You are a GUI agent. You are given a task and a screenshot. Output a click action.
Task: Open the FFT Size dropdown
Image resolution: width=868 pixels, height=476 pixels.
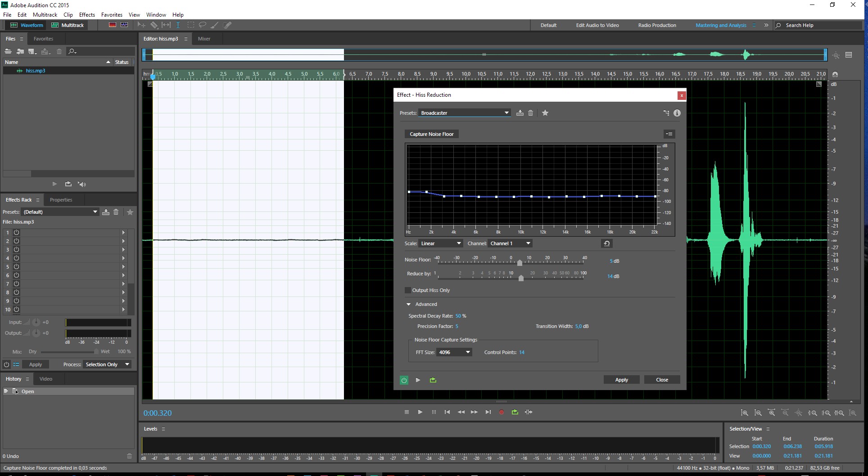pyautogui.click(x=454, y=352)
